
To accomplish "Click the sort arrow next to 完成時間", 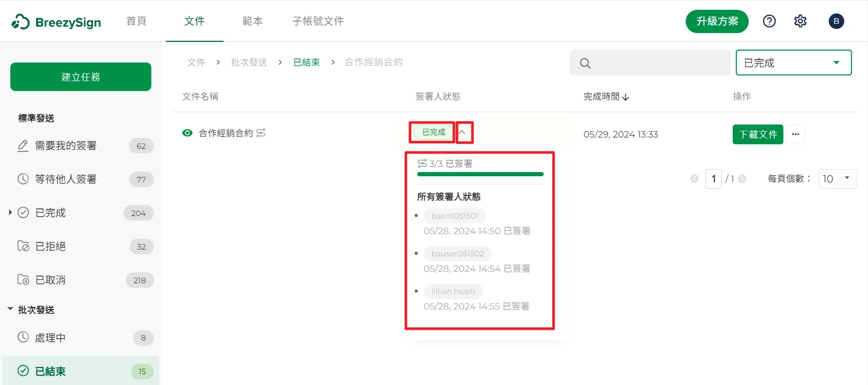I will click(x=626, y=97).
